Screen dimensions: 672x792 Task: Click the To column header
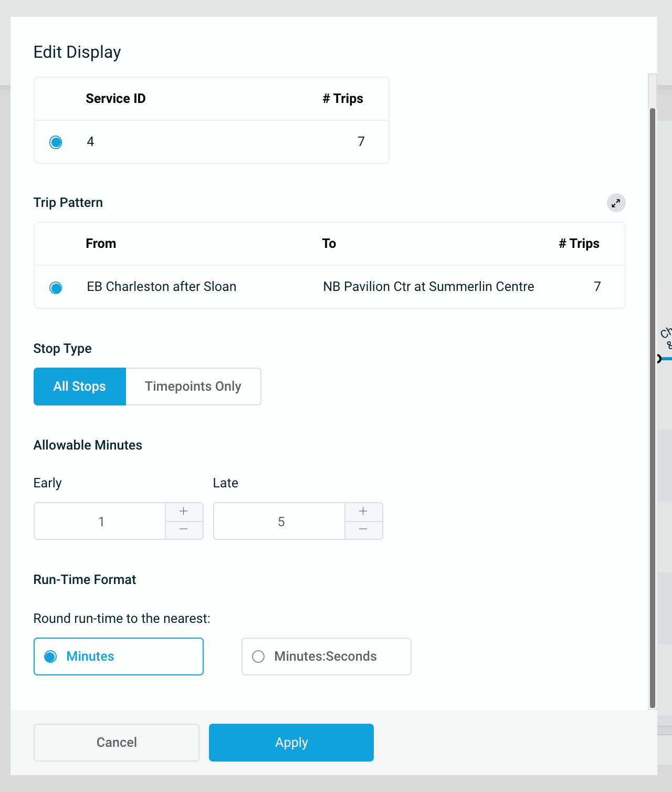[329, 244]
